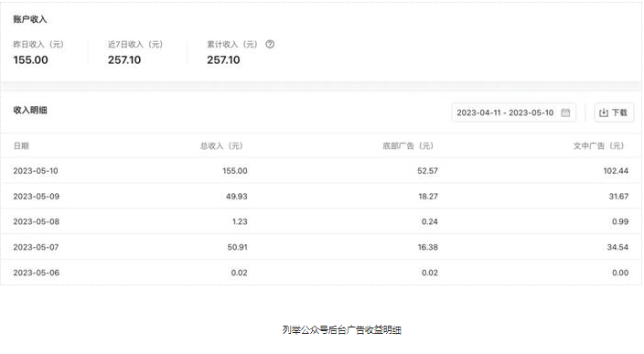Select total income value 50.91

pos(238,247)
